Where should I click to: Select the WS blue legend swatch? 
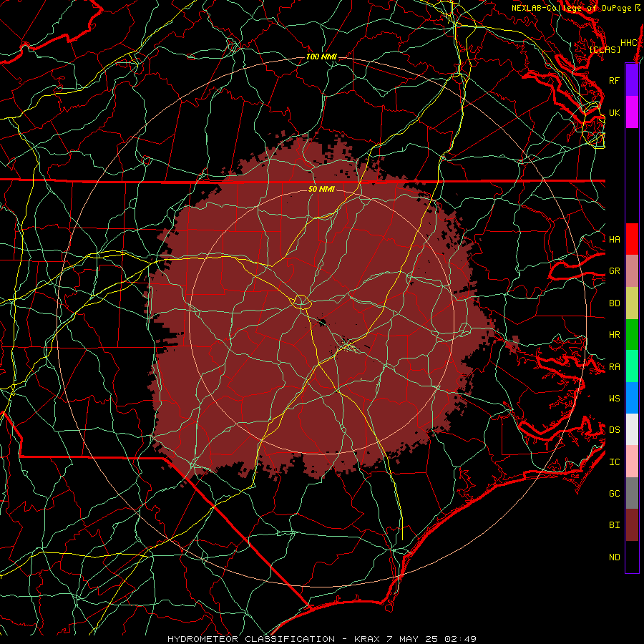coord(632,398)
